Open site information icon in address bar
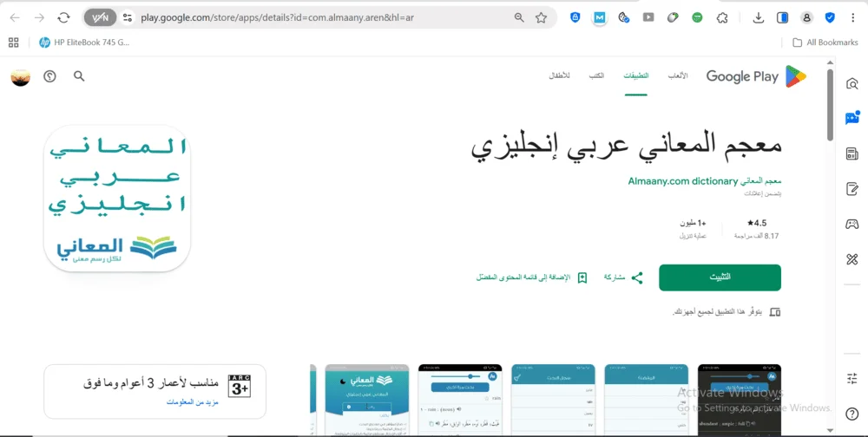The image size is (868, 437). 128,17
